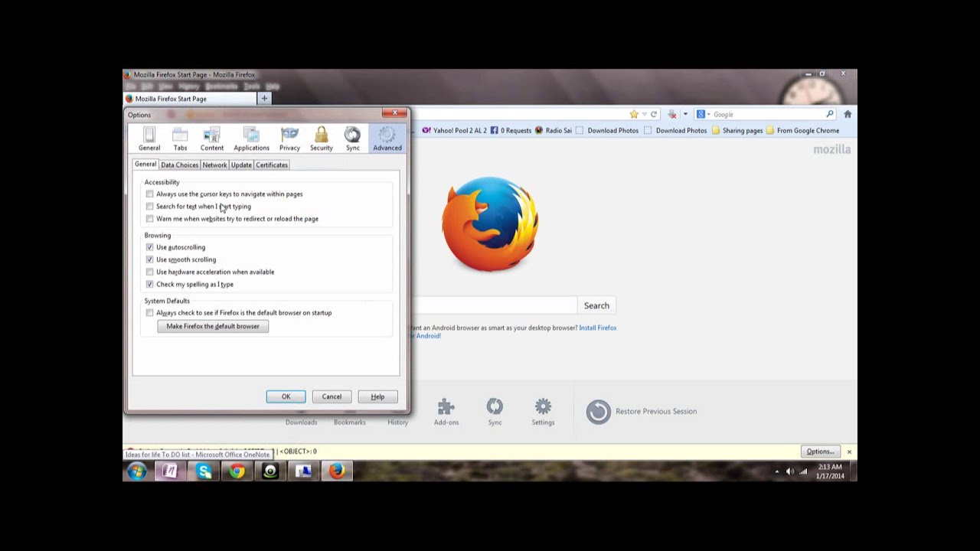
Task: Open a new tab with plus button
Action: [x=264, y=99]
